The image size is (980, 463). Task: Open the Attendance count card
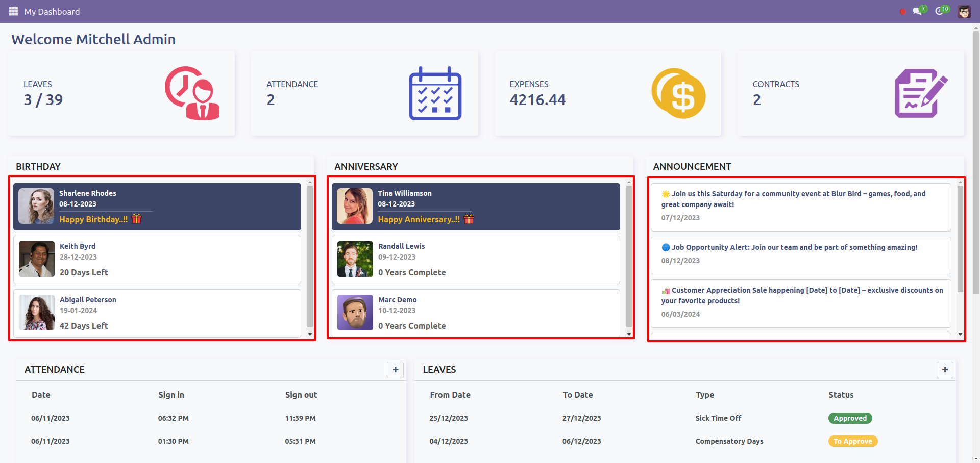pyautogui.click(x=364, y=93)
